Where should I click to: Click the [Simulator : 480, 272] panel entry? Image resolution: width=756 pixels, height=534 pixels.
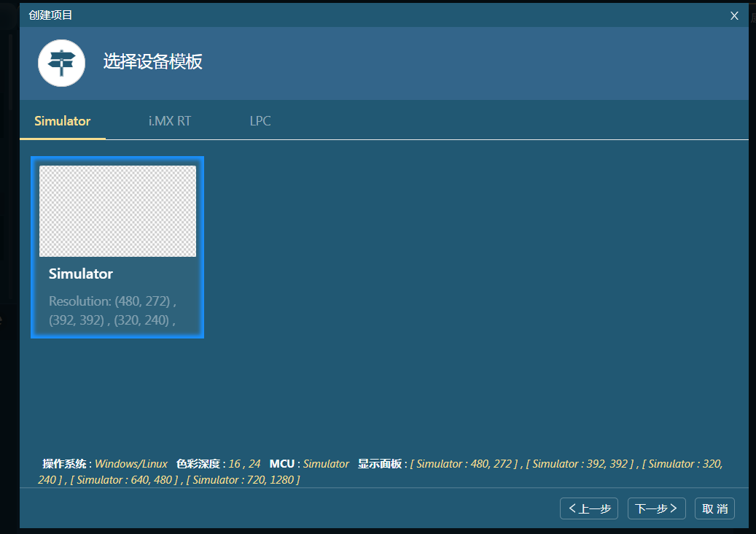464,464
